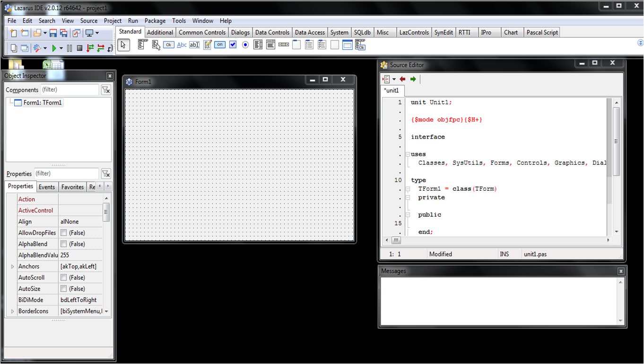Click the Save All icon
The image size is (644, 364).
[x=63, y=33]
